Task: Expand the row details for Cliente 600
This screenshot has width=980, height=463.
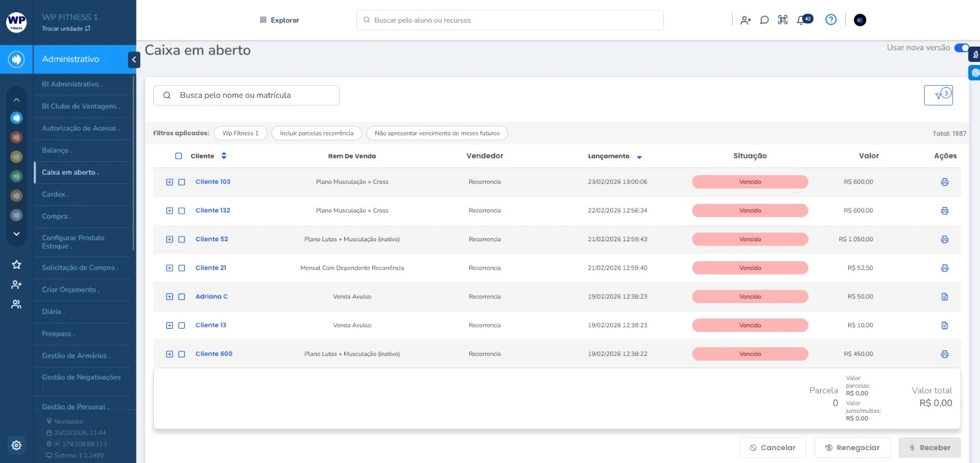Action: tap(170, 354)
